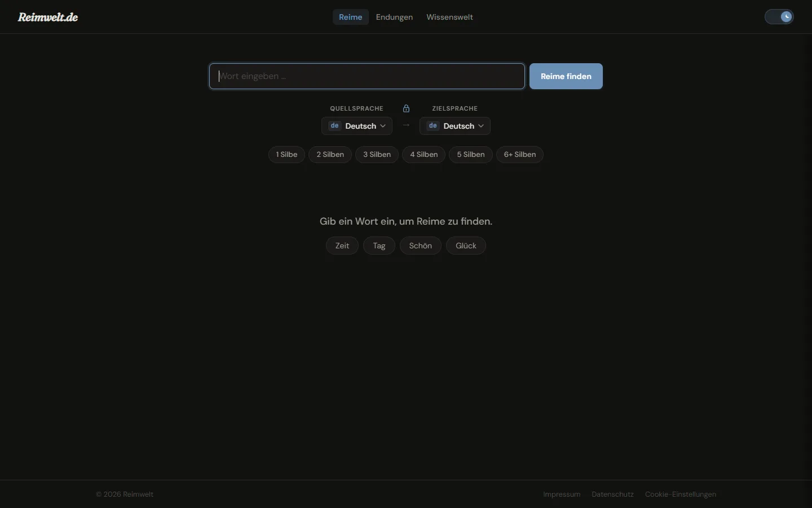Open the Datenschutz link
The image size is (812, 508).
coord(613,494)
